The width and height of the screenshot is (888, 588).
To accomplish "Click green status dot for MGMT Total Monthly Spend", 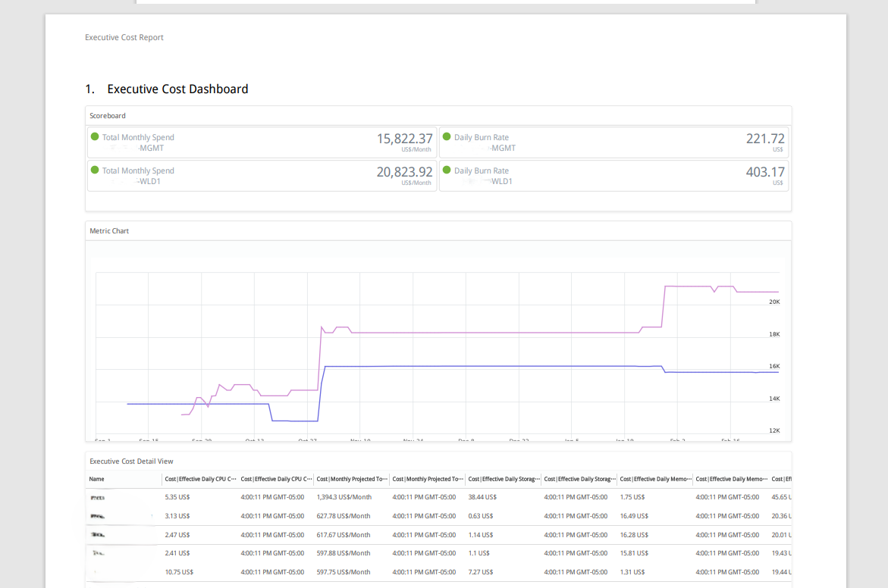I will (95, 137).
